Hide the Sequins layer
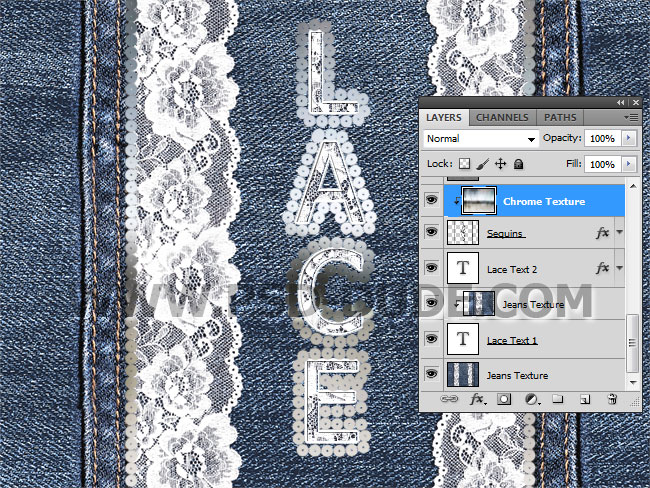This screenshot has height=488, width=650. coord(431,233)
